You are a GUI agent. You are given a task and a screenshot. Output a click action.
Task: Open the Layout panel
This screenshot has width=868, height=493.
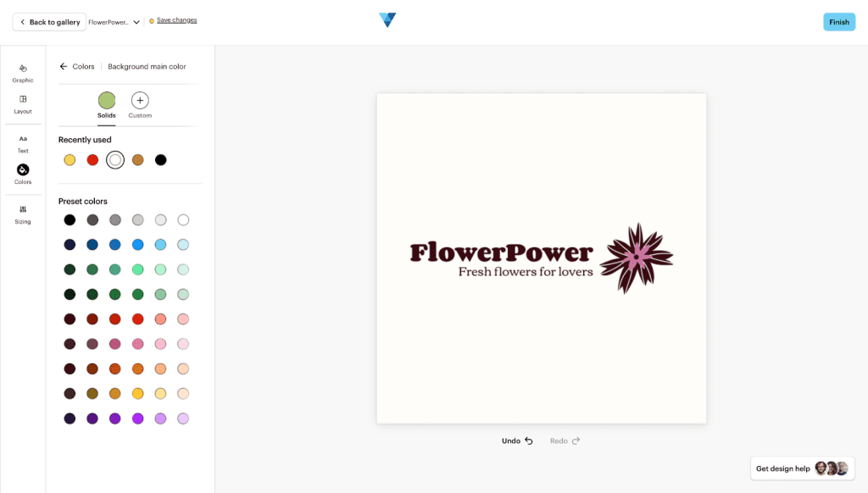pyautogui.click(x=23, y=105)
